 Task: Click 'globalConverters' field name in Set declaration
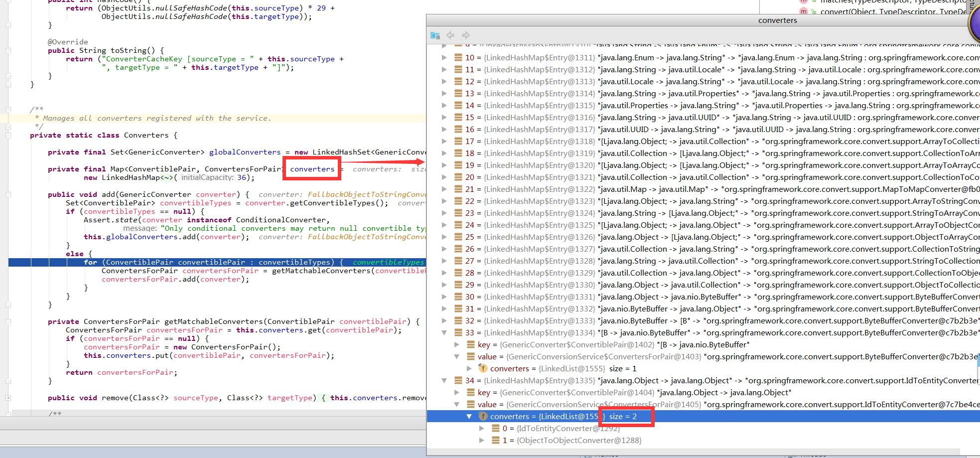click(x=245, y=152)
